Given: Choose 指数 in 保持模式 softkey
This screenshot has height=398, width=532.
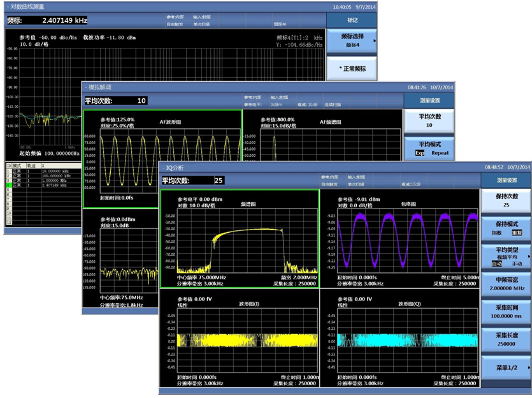Looking at the screenshot, I should [496, 233].
